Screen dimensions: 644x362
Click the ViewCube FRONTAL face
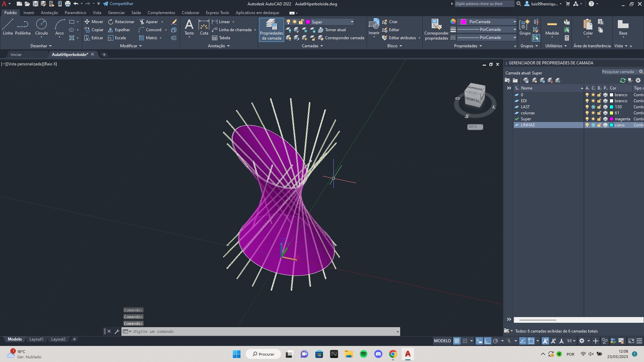(x=472, y=100)
